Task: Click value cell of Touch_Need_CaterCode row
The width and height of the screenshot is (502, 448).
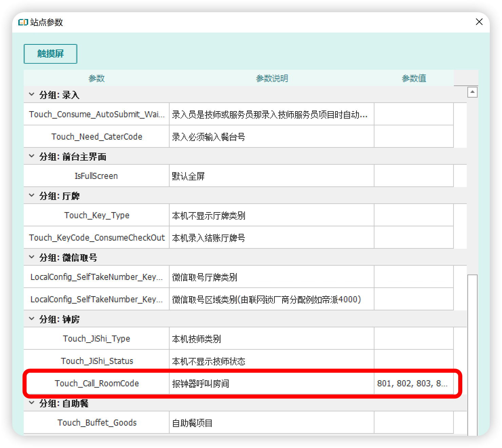Action: pyautogui.click(x=414, y=137)
